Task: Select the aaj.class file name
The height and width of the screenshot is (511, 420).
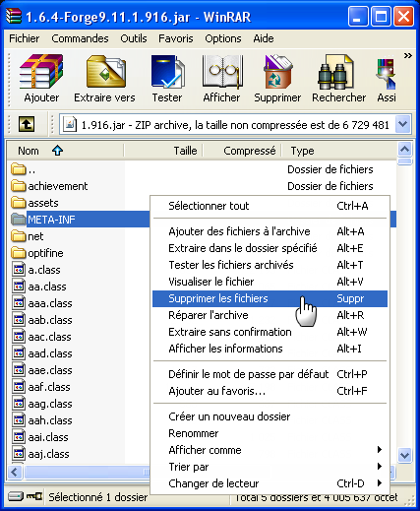Action: tap(48, 454)
